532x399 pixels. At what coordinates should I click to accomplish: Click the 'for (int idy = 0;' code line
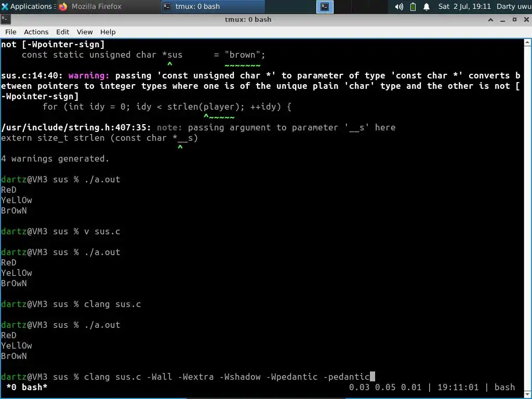(x=167, y=107)
